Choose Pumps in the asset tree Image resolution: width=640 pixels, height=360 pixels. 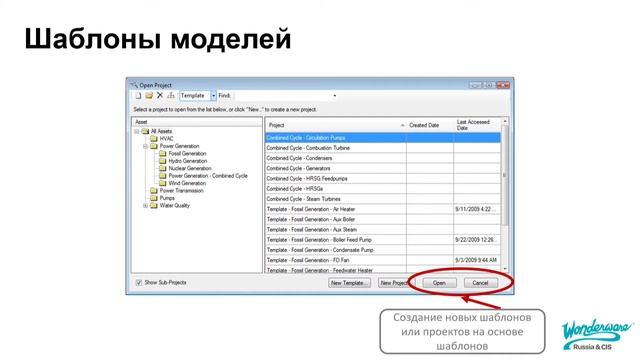point(167,198)
